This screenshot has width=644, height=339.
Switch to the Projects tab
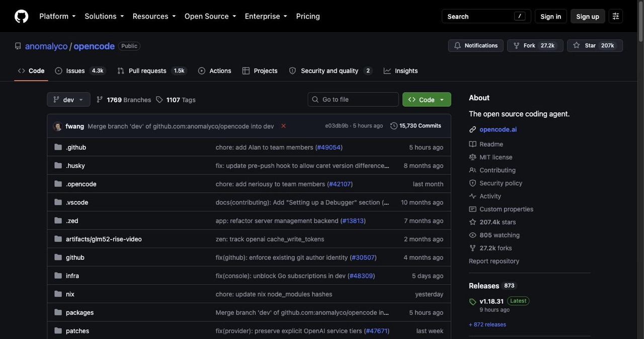tap(260, 71)
